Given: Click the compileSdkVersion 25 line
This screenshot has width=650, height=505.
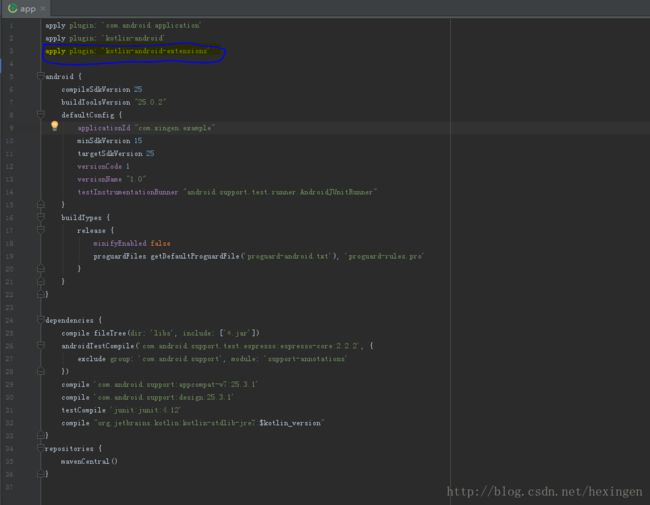Looking at the screenshot, I should 102,89.
